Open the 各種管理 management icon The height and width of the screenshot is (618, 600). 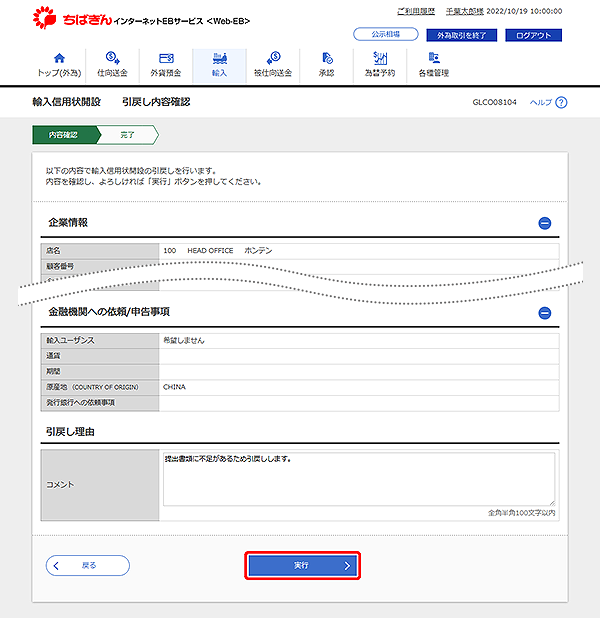434,58
